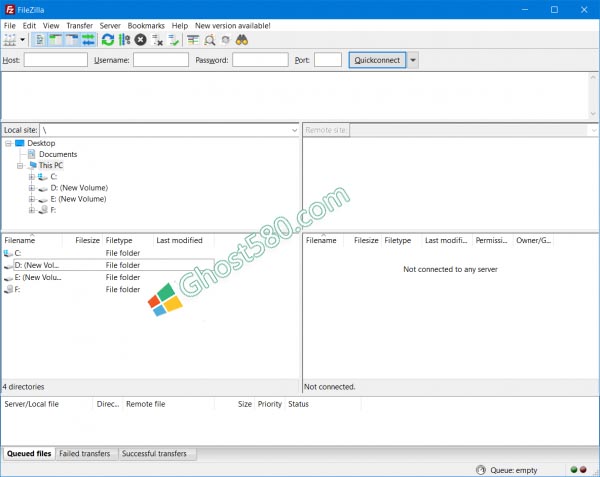Click the green activity indicator light
Viewport: 600px width, 477px height.
click(574, 469)
